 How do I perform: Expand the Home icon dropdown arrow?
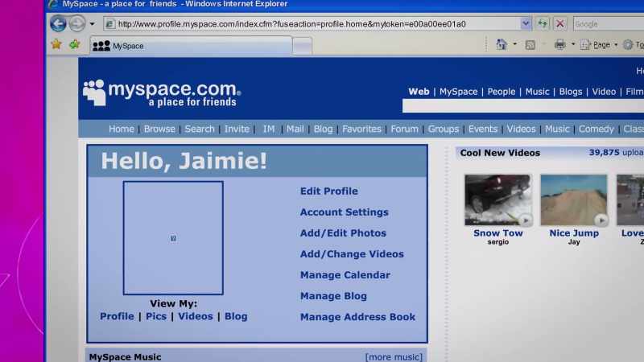[514, 44]
